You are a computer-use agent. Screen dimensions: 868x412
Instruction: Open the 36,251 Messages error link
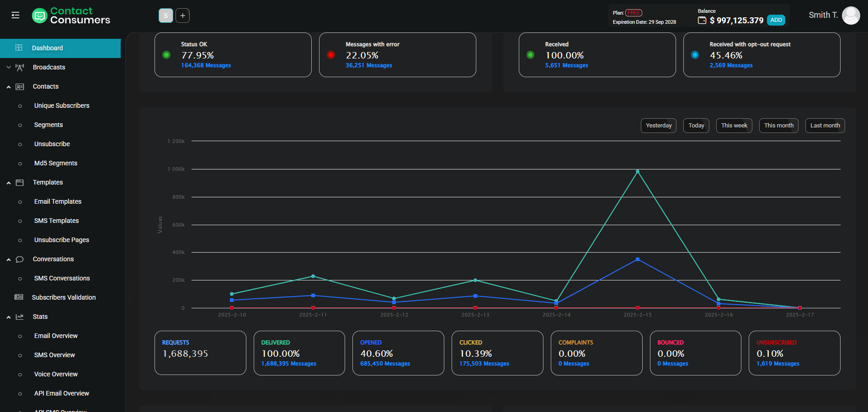pos(369,65)
